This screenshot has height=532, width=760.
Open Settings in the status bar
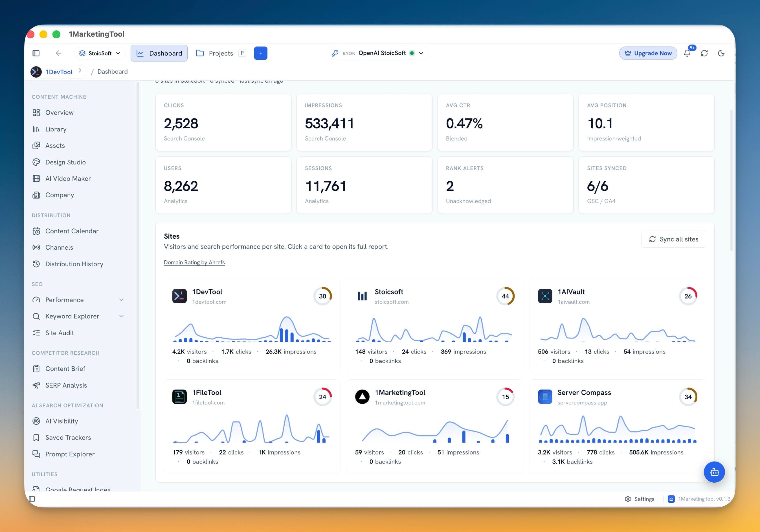pyautogui.click(x=640, y=499)
